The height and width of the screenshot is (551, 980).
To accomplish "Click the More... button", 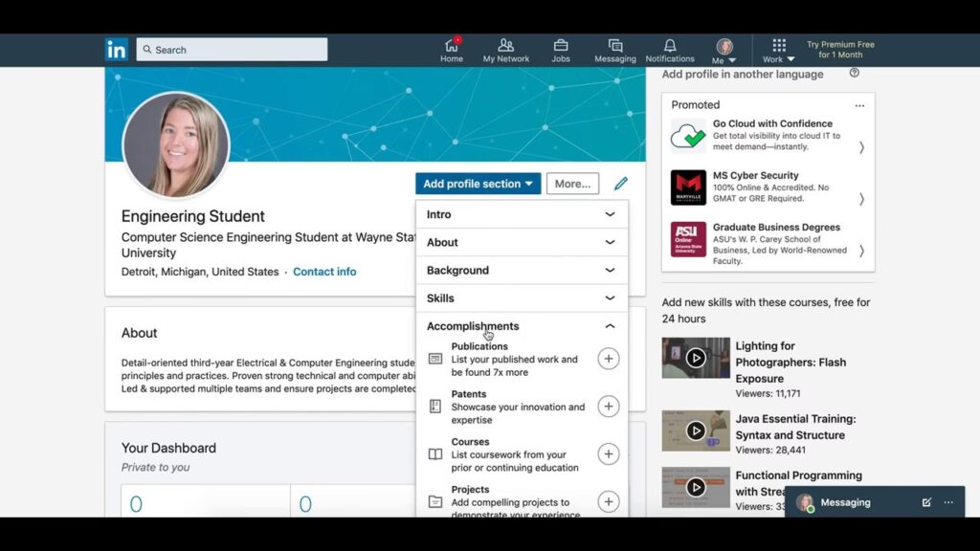I will coord(572,184).
